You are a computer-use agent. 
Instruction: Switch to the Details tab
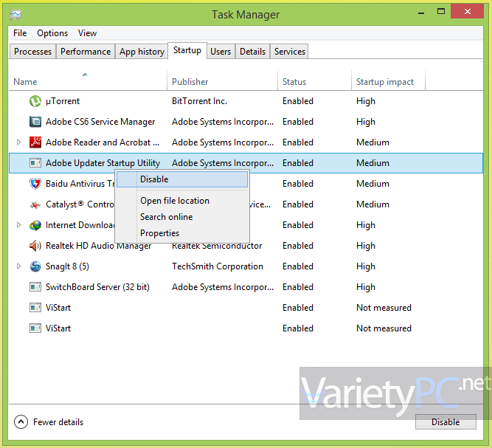252,52
